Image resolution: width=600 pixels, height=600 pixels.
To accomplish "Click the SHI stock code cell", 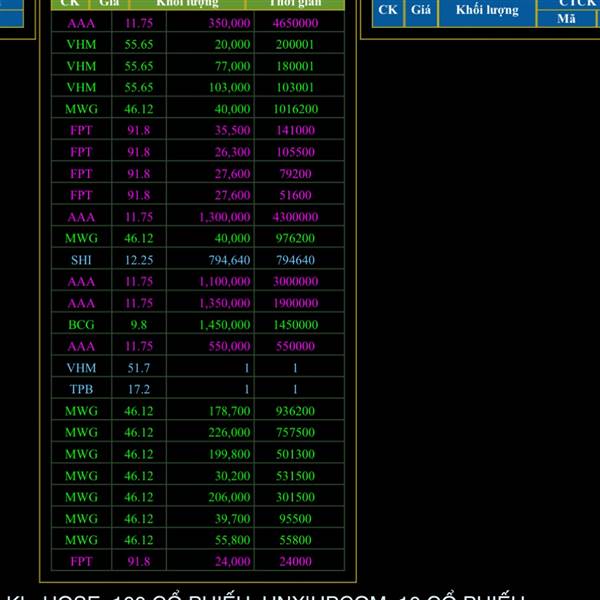I will tap(81, 260).
